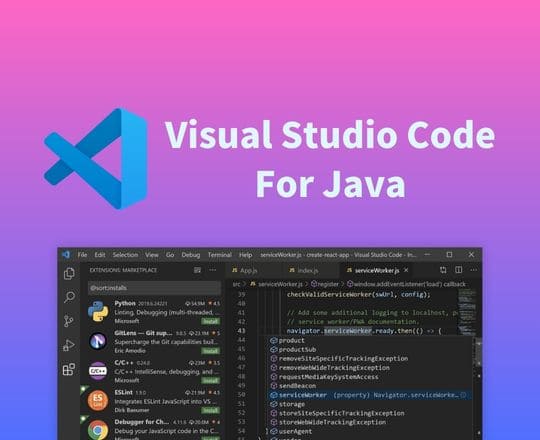Open the Extensions panel more actions menu
This screenshot has width=540, height=440.
(213, 270)
